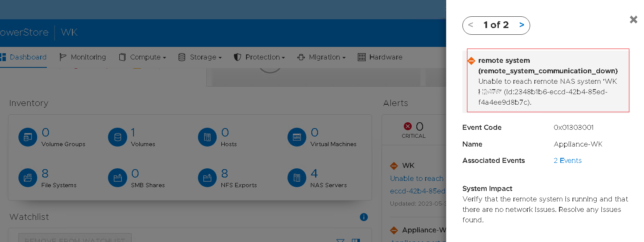Click the File Systems inventory icon
The image size is (644, 242).
(28, 178)
